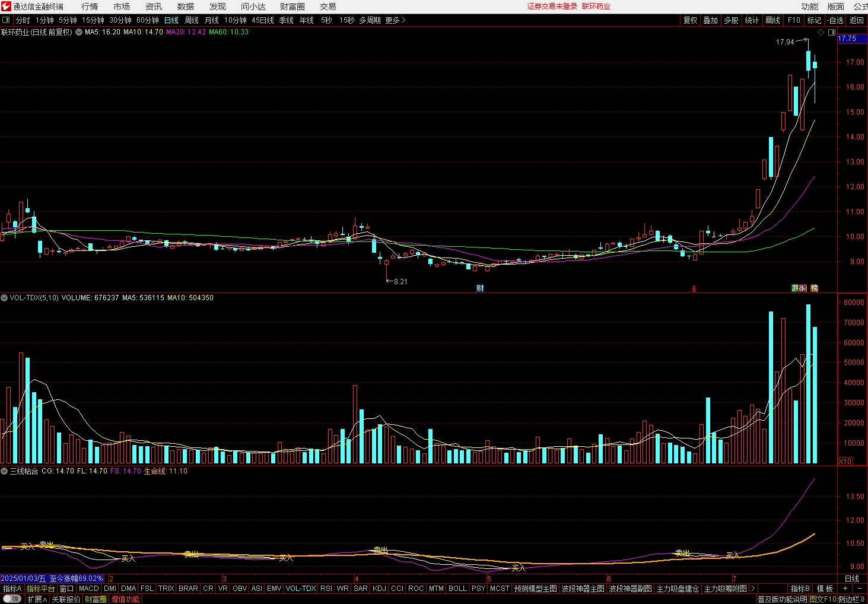Select the BOLL indicator tab

[x=457, y=589]
